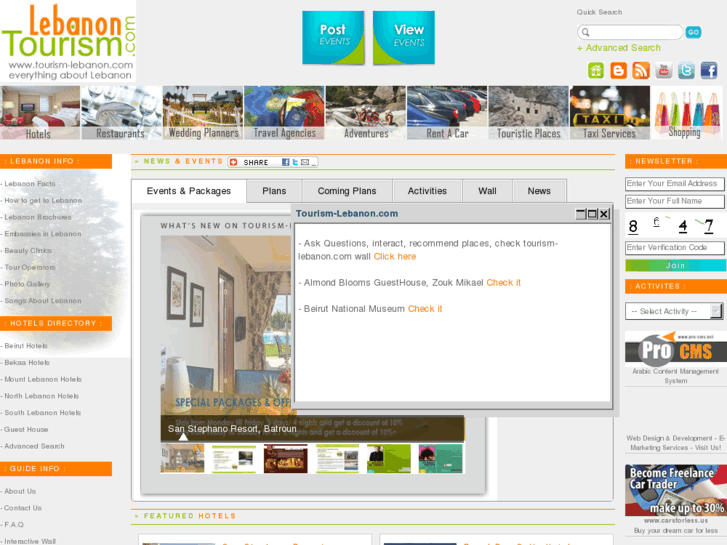Click the Post Events button

pos(333,38)
